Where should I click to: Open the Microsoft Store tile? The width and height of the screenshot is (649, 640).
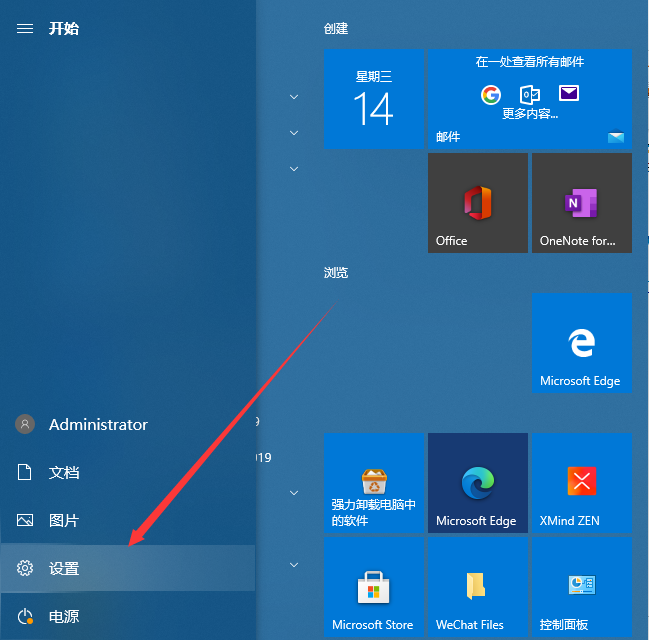point(373,587)
